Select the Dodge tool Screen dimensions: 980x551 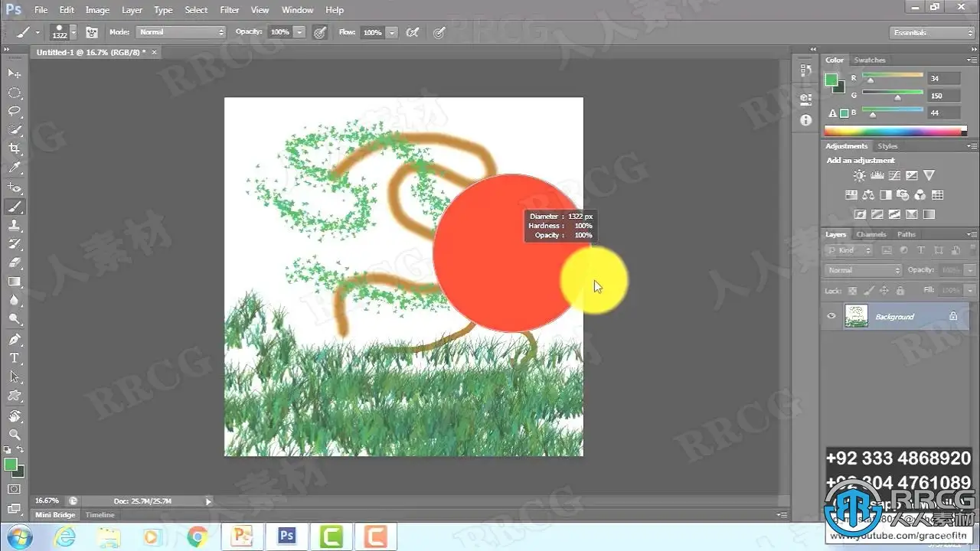[14, 320]
